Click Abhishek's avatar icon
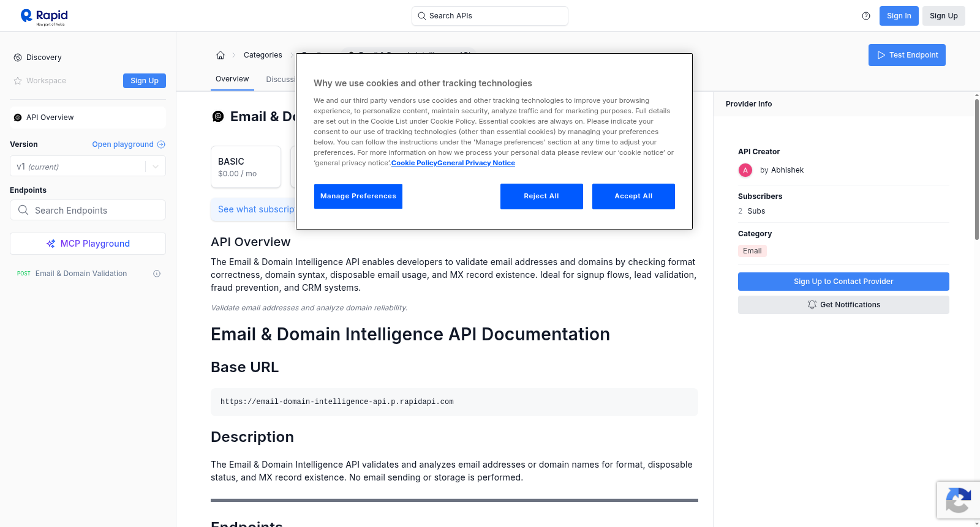980x527 pixels. [745, 170]
